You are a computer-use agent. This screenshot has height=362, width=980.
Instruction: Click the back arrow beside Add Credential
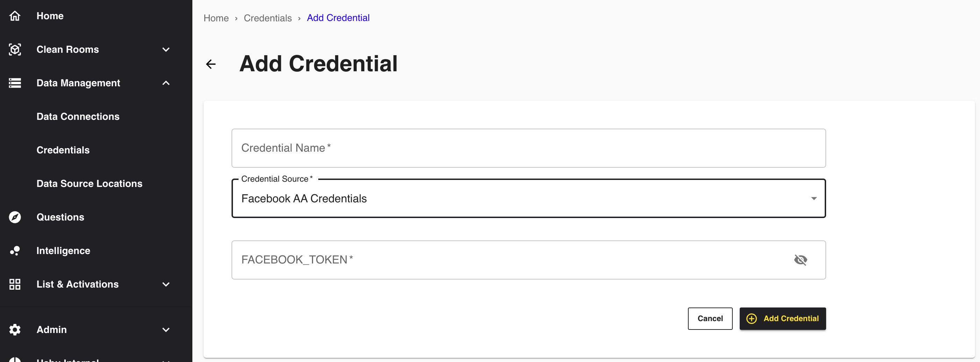pyautogui.click(x=211, y=64)
